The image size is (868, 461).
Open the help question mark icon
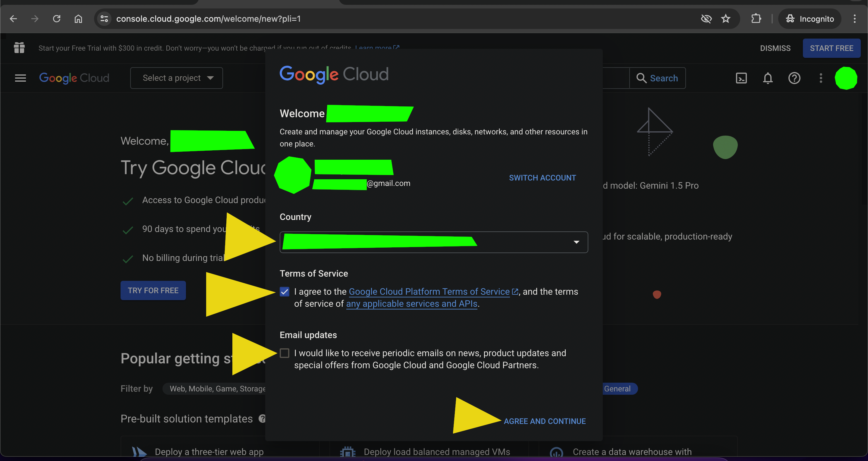(794, 78)
